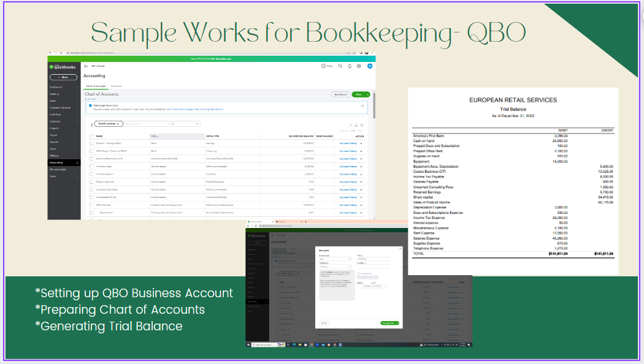
Task: Tick checkbox for Accounts Receivable (A/R) row
Action: click(x=91, y=159)
